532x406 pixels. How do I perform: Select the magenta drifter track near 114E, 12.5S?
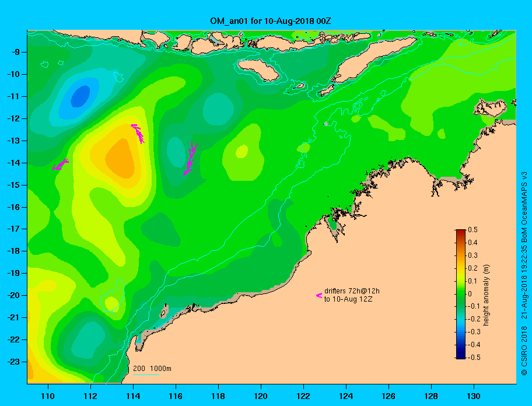(138, 134)
